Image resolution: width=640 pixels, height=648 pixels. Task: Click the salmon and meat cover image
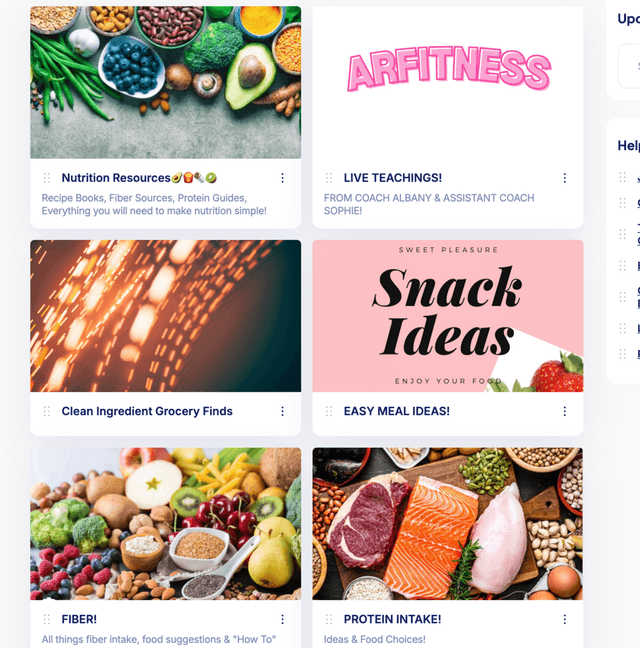coord(448,524)
